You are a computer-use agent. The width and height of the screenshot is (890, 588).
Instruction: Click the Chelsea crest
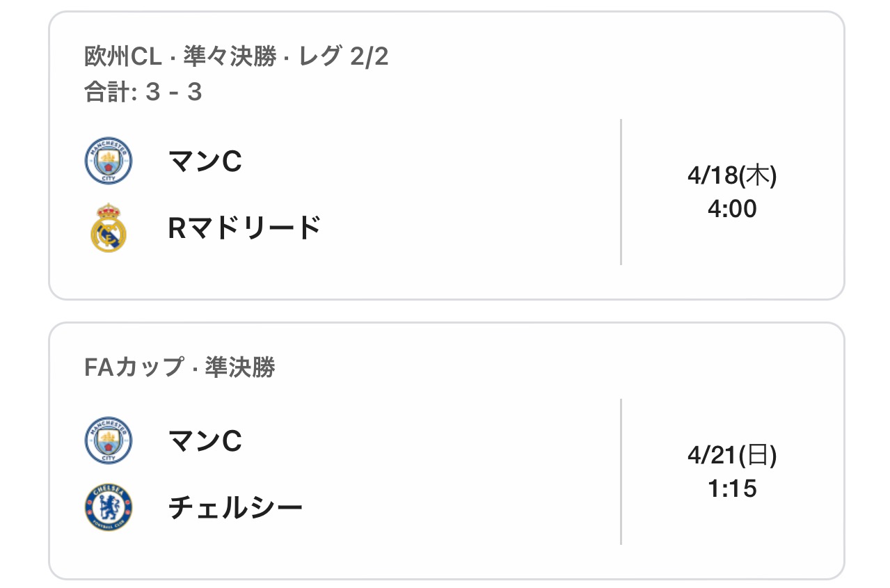tap(108, 508)
